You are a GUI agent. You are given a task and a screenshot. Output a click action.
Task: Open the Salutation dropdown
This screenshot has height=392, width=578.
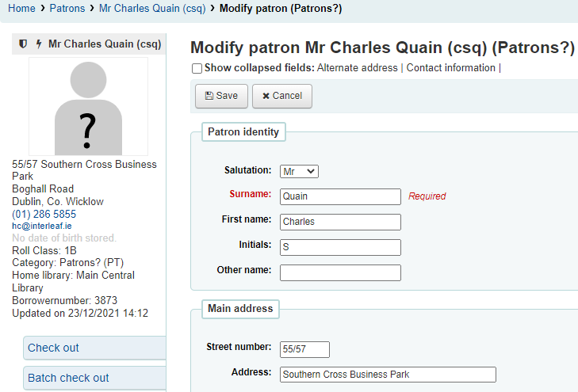tap(299, 171)
